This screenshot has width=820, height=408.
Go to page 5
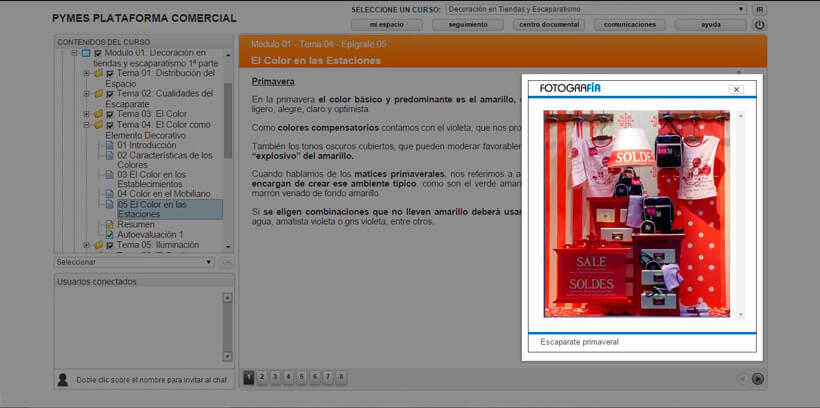(301, 377)
